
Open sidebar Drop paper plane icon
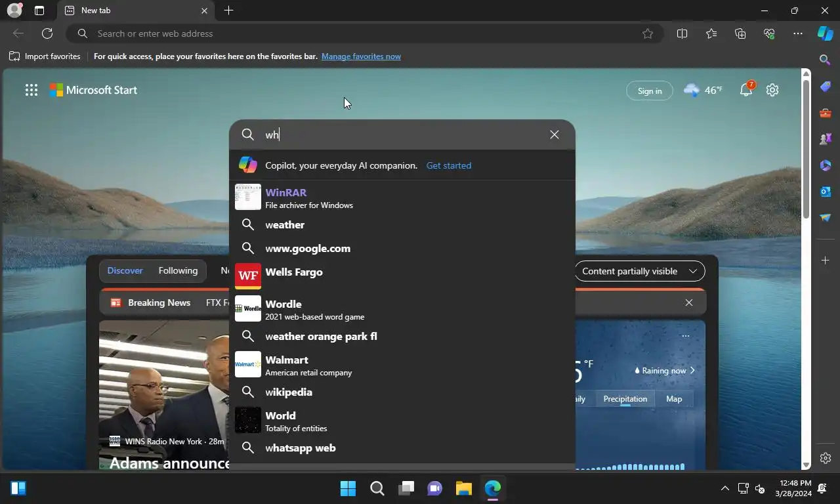pyautogui.click(x=826, y=218)
